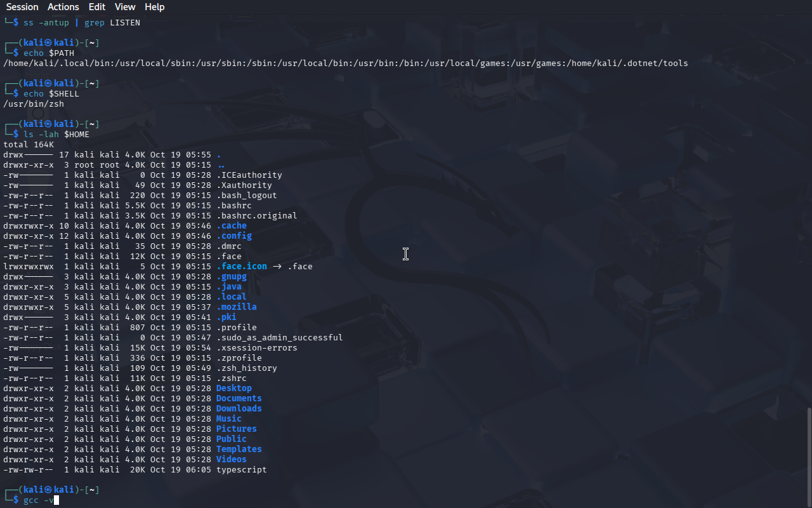Screen dimensions: 812x508
Task: Open the Actions menu
Action: pos(63,7)
